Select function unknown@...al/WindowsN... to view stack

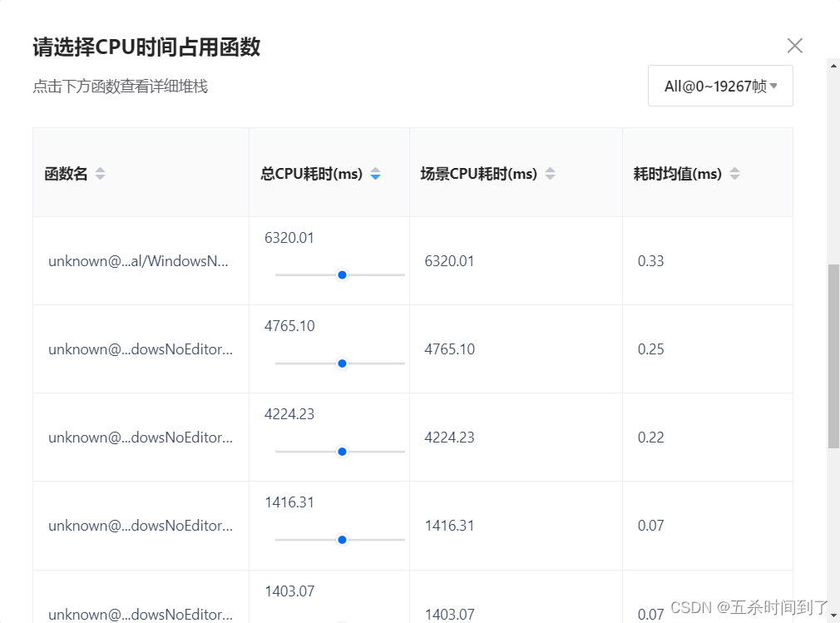[x=140, y=260]
